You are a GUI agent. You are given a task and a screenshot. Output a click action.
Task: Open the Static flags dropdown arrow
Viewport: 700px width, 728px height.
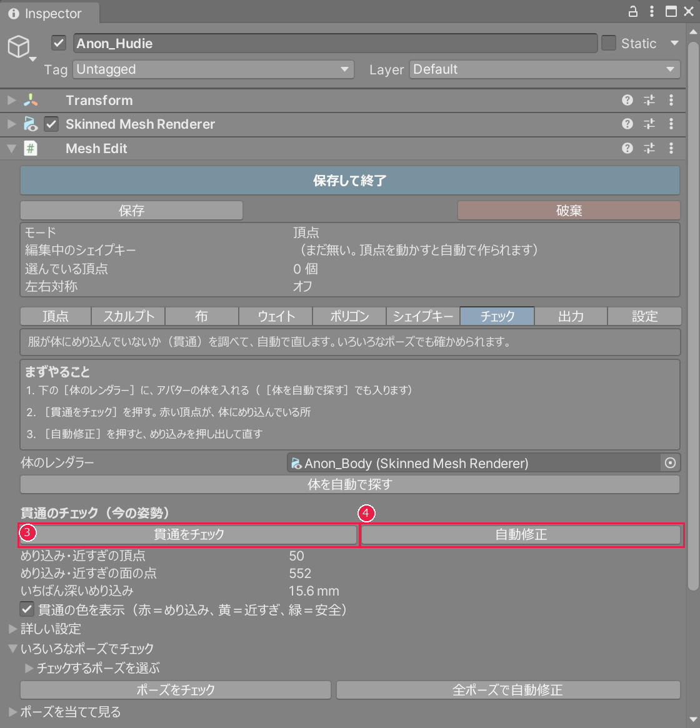tap(674, 43)
